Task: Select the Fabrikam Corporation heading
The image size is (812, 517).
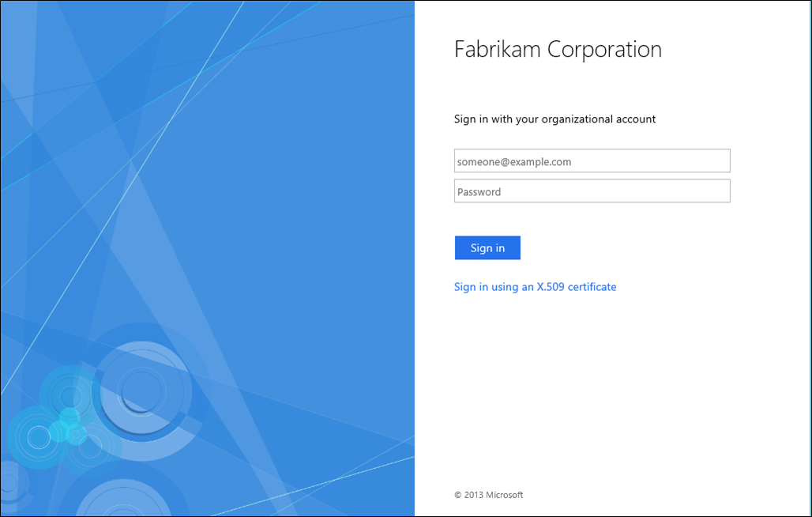Action: 558,49
